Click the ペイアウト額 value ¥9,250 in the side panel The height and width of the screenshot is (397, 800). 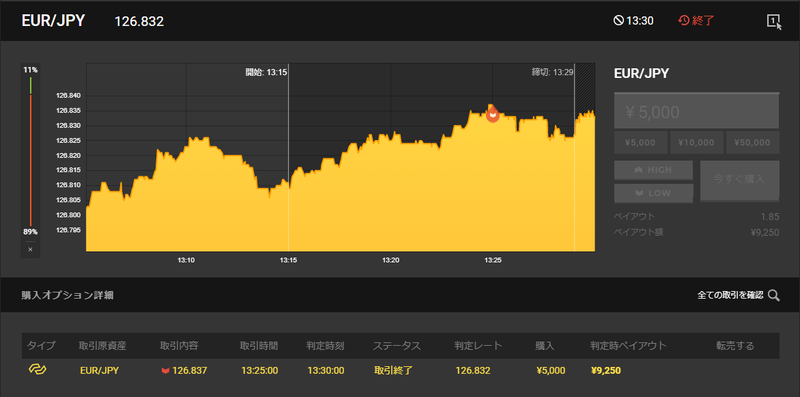[765, 233]
